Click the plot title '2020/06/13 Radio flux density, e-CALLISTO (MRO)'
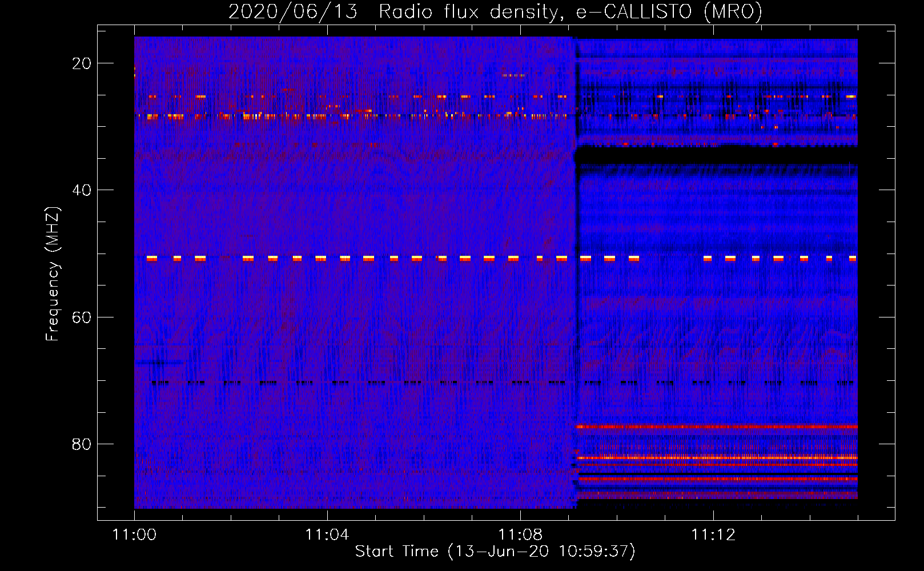Screen dimensions: 924x571 click(495, 12)
